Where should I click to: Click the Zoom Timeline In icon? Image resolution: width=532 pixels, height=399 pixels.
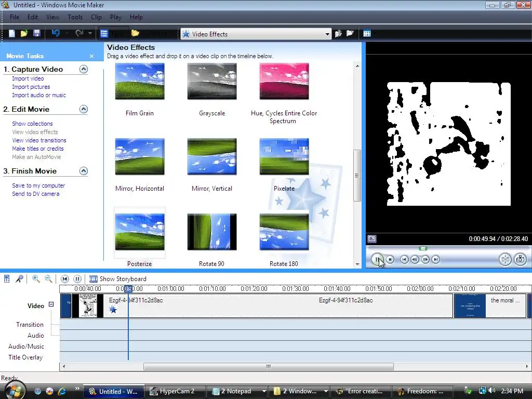36,279
